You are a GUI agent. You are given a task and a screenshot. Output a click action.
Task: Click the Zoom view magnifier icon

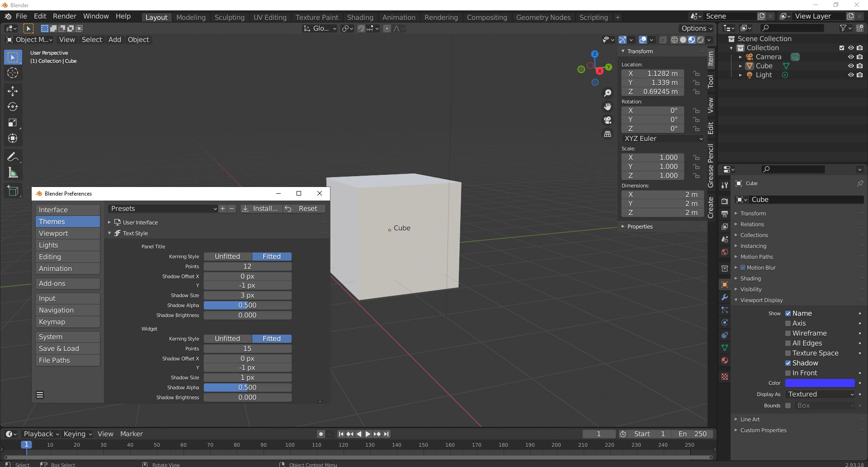[x=608, y=93]
